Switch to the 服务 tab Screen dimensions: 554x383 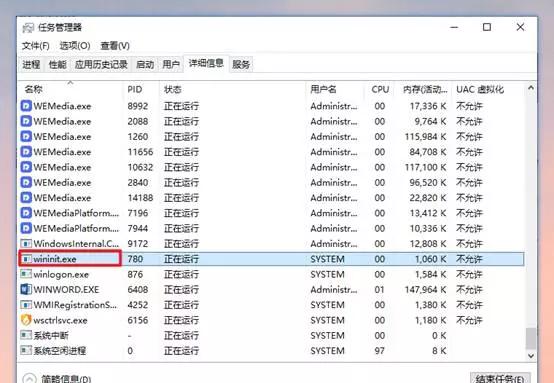tap(241, 64)
